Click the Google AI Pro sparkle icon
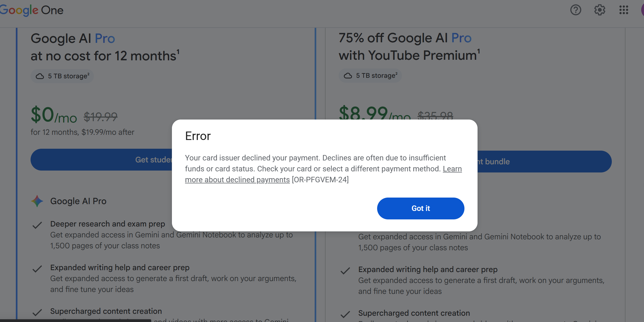The image size is (644, 322). (37, 201)
